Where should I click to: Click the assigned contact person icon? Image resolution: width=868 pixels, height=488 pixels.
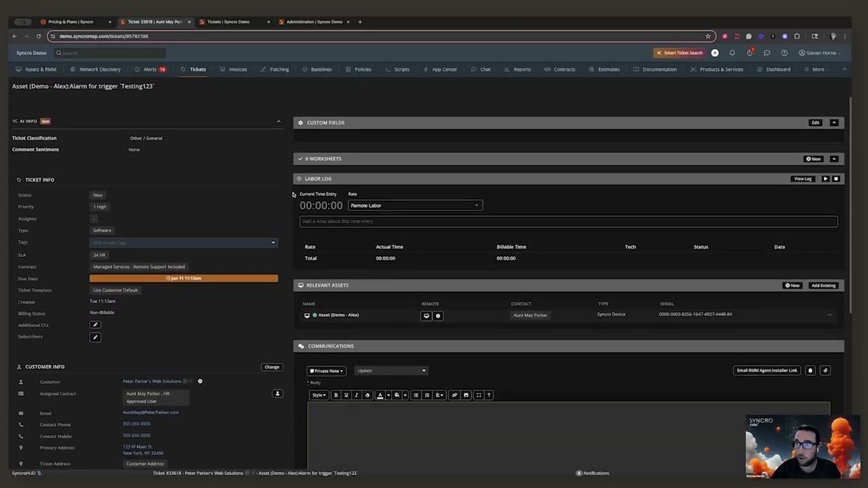tap(277, 394)
